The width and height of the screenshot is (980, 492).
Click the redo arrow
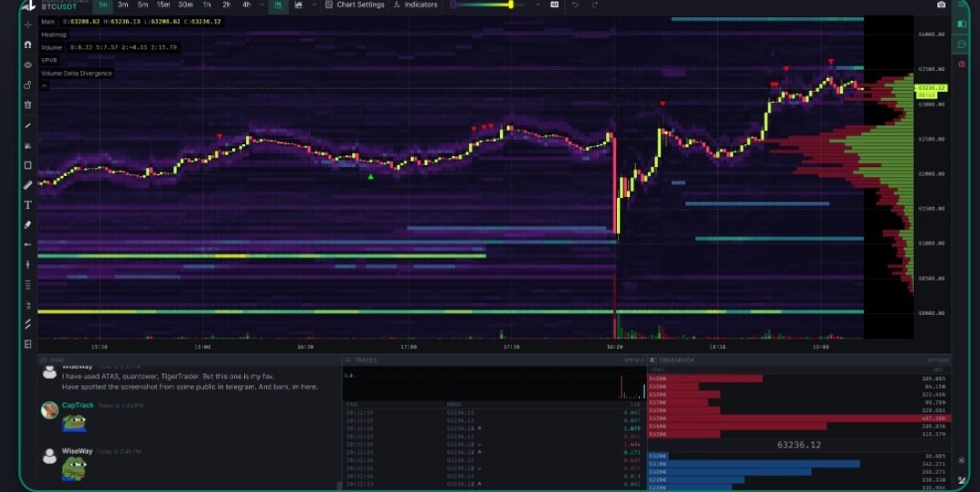594,5
